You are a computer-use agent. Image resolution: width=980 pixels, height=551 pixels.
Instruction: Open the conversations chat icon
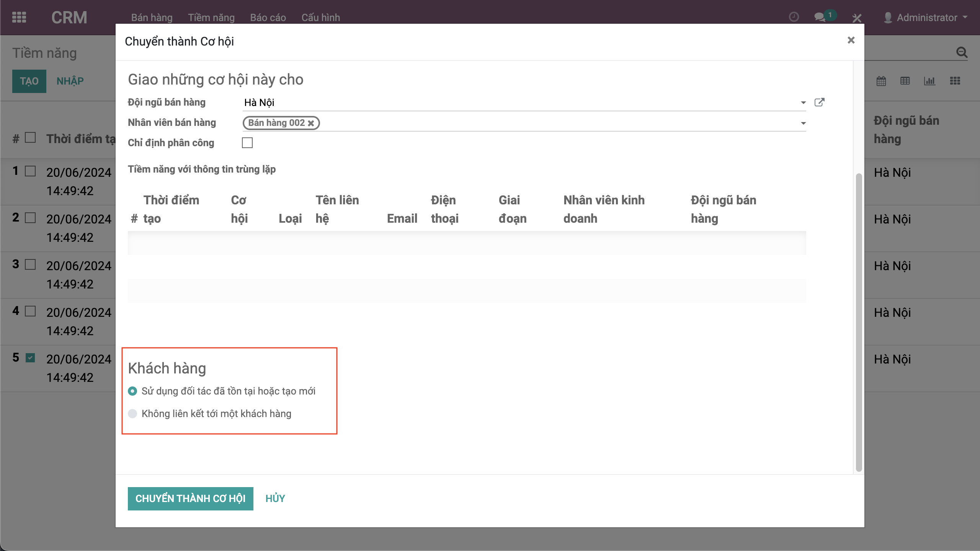[819, 17]
